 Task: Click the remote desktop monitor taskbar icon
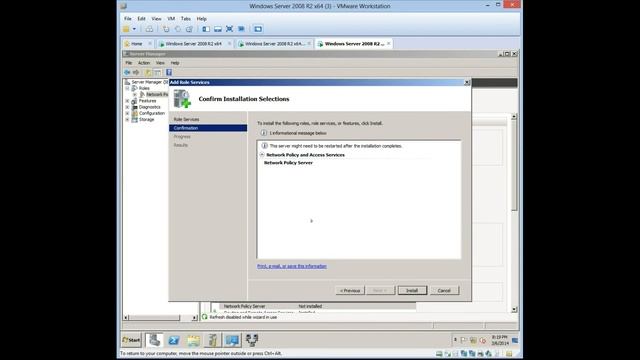232,340
